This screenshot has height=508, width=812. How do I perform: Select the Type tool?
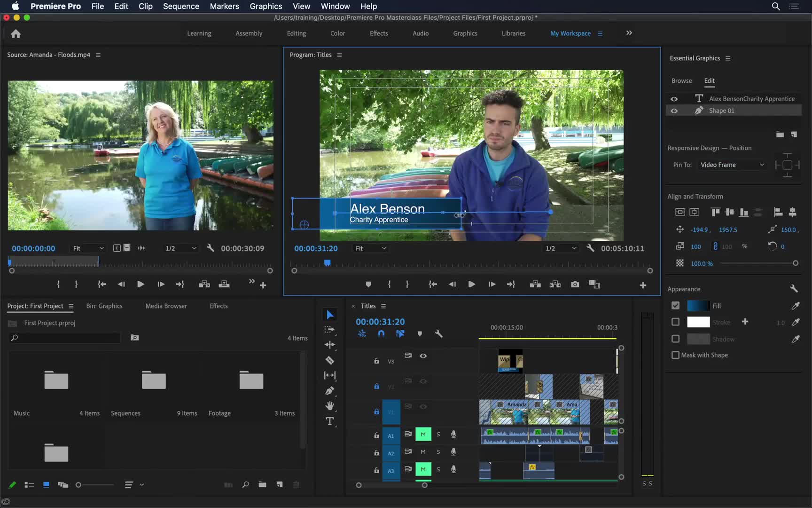[330, 421]
